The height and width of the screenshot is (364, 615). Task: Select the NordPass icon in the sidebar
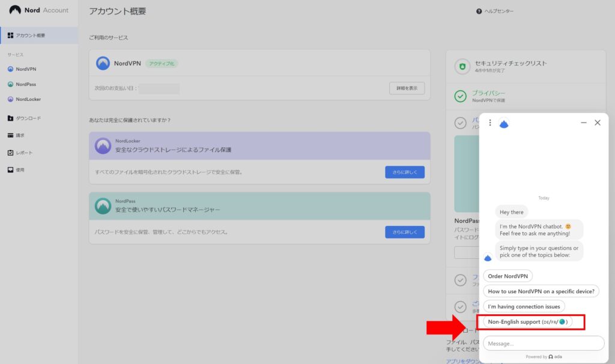coord(11,84)
